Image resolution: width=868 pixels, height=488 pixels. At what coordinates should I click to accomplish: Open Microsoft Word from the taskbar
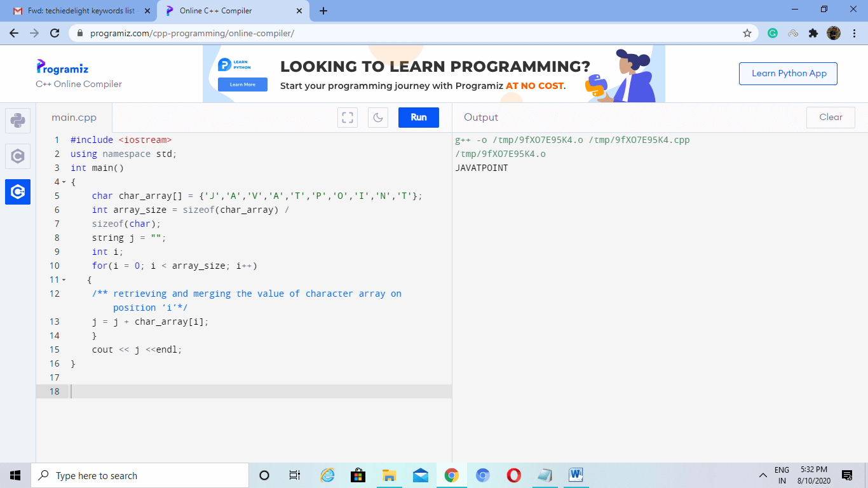[x=576, y=475]
